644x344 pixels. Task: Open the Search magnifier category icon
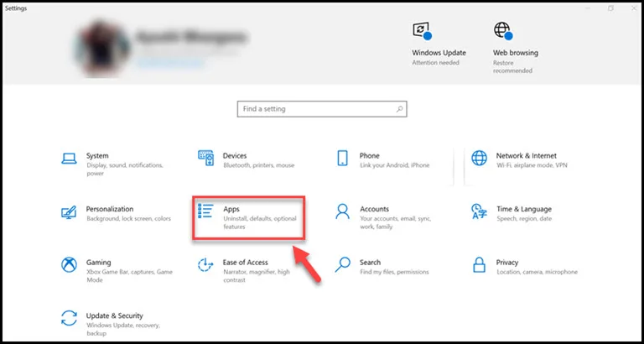[x=342, y=264]
